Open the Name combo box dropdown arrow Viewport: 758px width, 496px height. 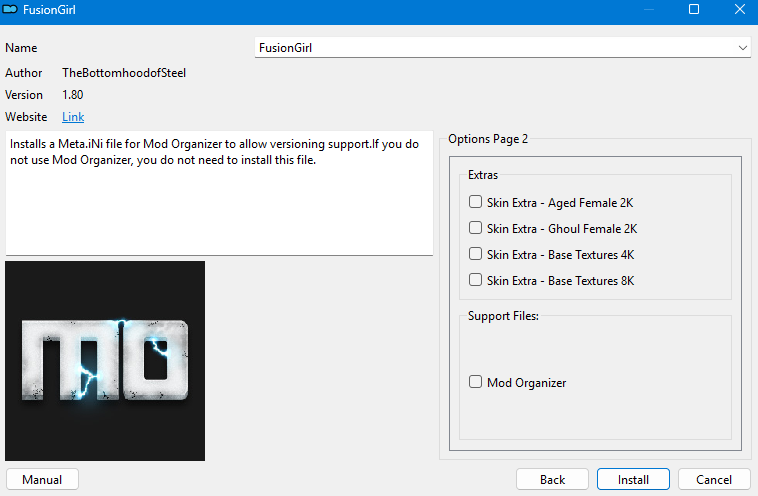(743, 48)
